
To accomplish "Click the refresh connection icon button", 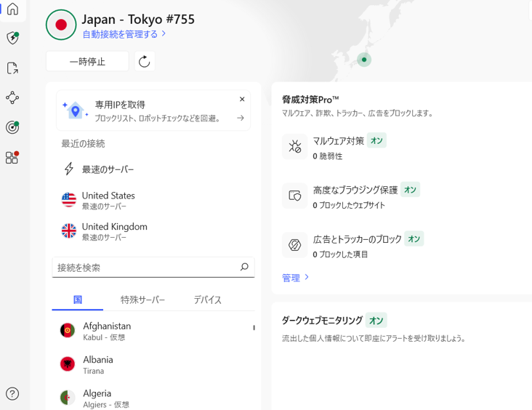I will coord(144,62).
